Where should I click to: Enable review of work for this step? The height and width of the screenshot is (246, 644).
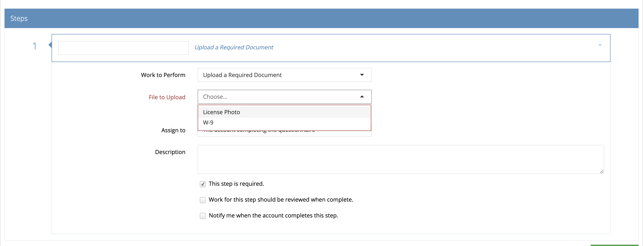(x=203, y=200)
